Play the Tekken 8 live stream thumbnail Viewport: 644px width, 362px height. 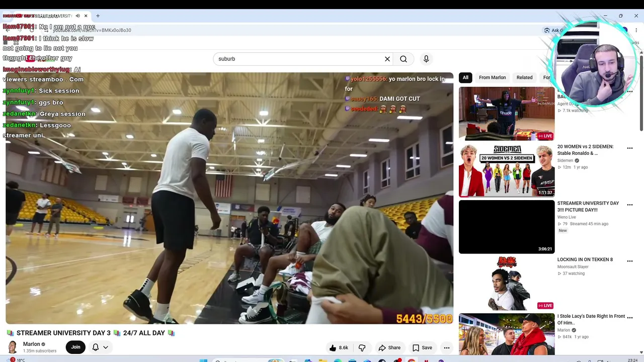[x=507, y=283]
